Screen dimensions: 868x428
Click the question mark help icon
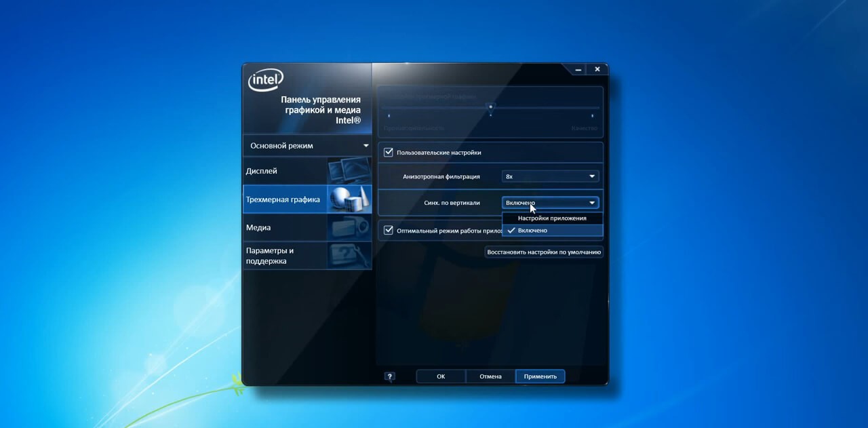pos(389,376)
